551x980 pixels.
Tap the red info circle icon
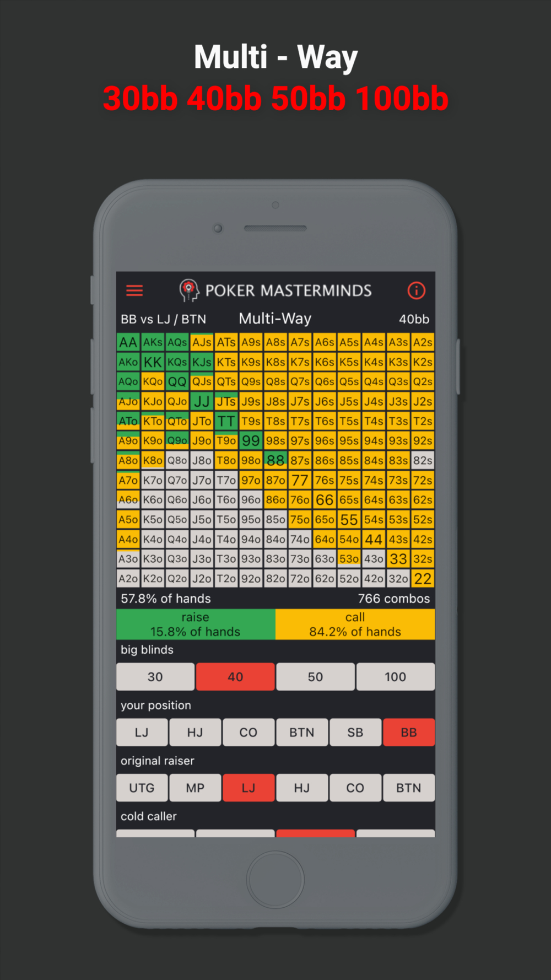click(x=416, y=290)
